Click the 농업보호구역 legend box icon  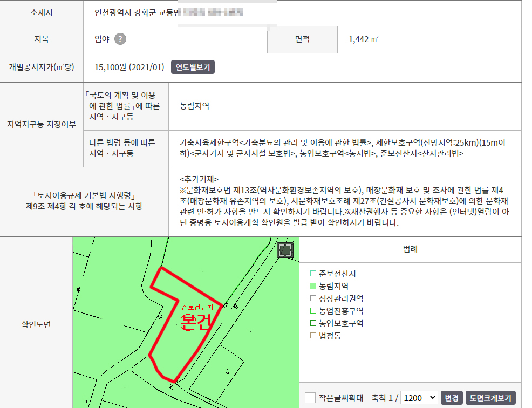[x=313, y=323]
